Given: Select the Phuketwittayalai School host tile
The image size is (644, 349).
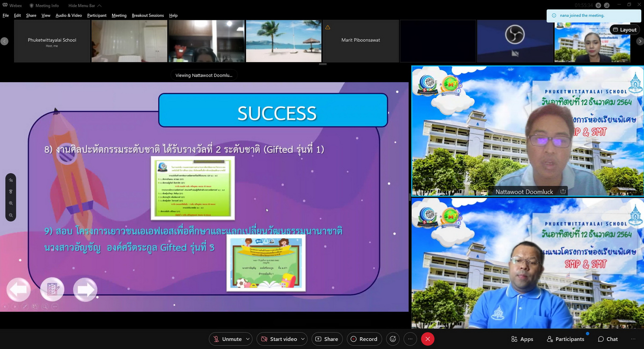Looking at the screenshot, I should [x=52, y=41].
